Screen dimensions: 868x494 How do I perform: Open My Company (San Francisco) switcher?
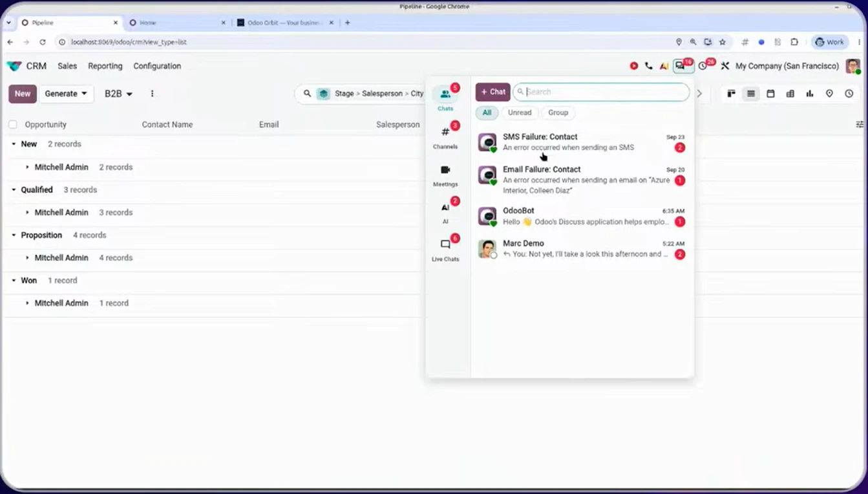tap(787, 66)
